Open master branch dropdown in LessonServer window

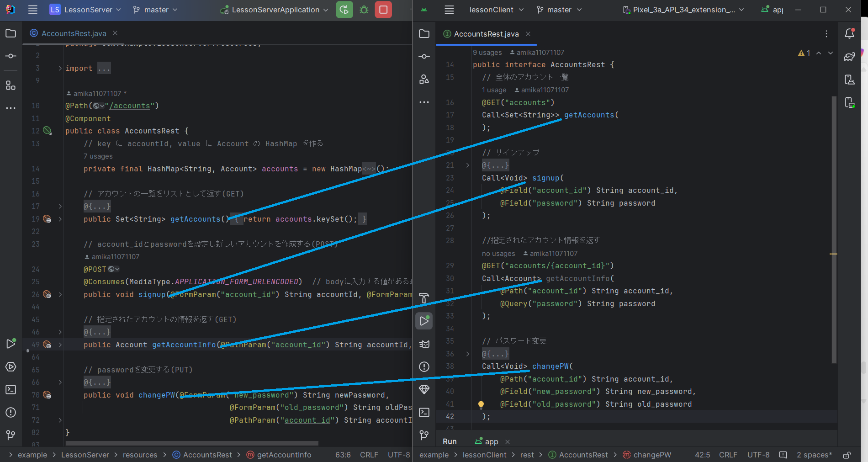155,10
